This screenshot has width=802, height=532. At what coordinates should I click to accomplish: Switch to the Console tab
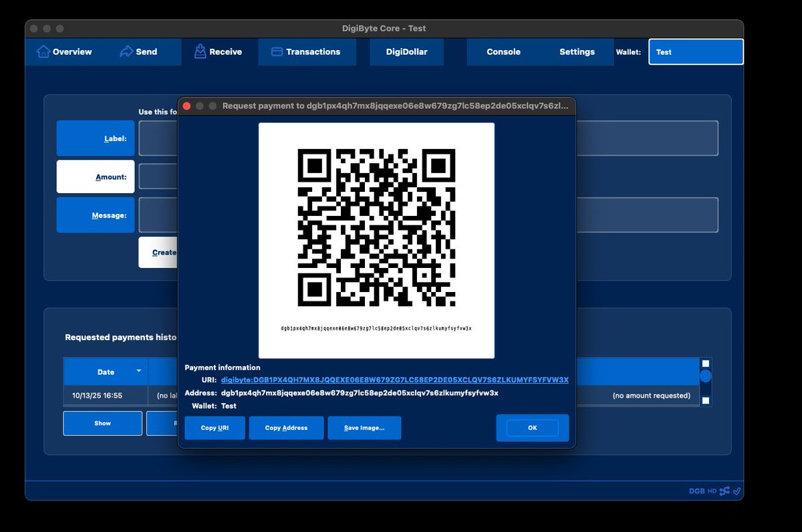pos(503,51)
